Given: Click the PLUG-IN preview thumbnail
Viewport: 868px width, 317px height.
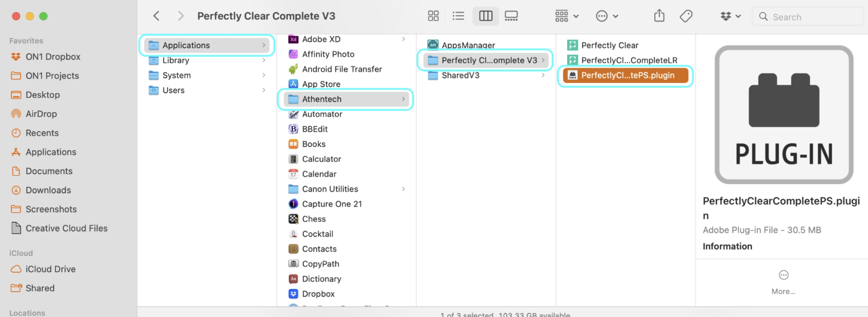Looking at the screenshot, I should [x=784, y=115].
